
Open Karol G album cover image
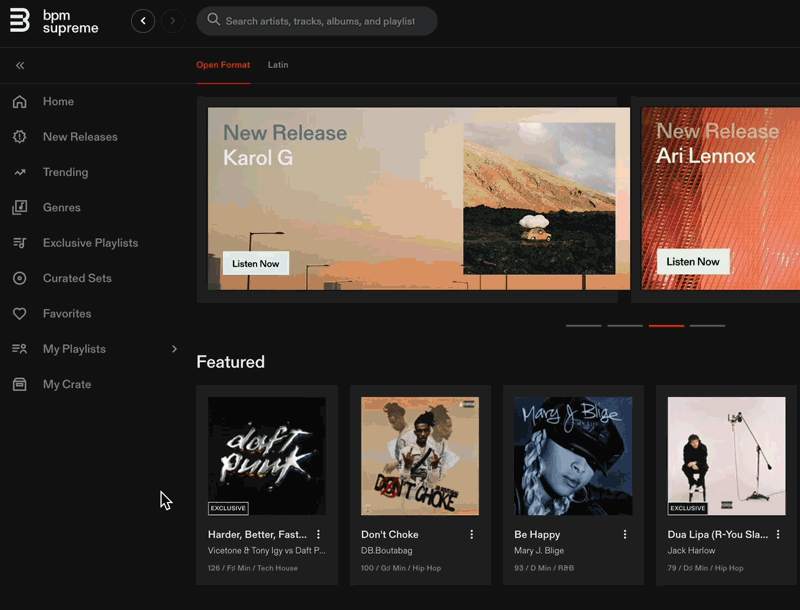(539, 198)
